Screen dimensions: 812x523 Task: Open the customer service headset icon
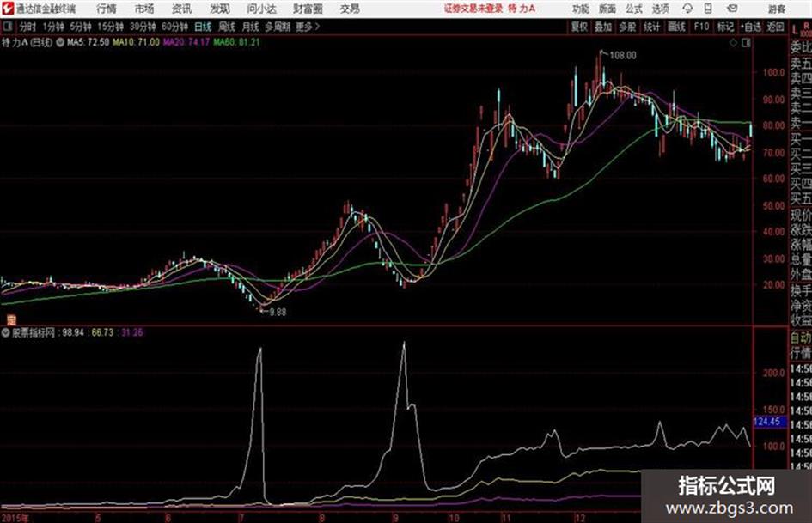pos(687,9)
